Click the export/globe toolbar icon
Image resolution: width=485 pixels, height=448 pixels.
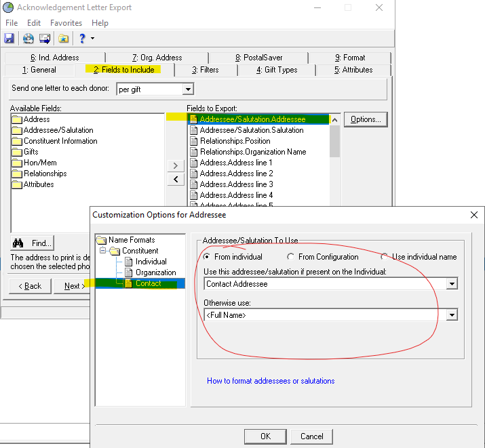pos(28,39)
